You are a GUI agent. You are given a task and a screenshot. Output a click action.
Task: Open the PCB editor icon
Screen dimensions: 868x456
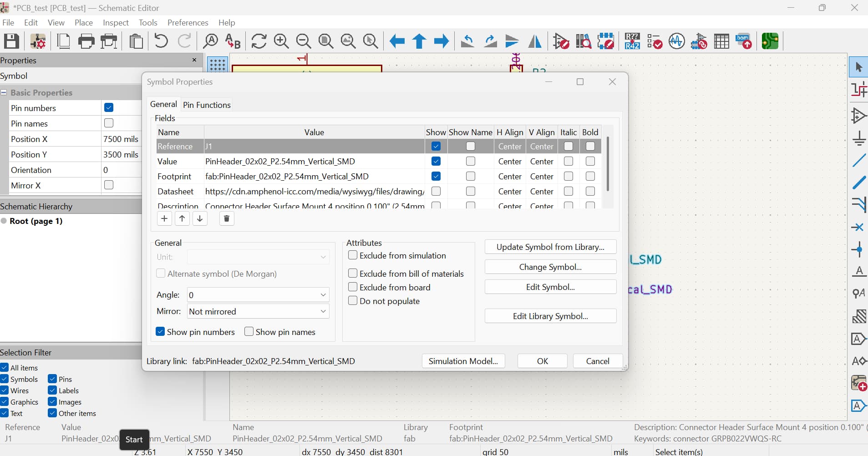click(x=770, y=41)
